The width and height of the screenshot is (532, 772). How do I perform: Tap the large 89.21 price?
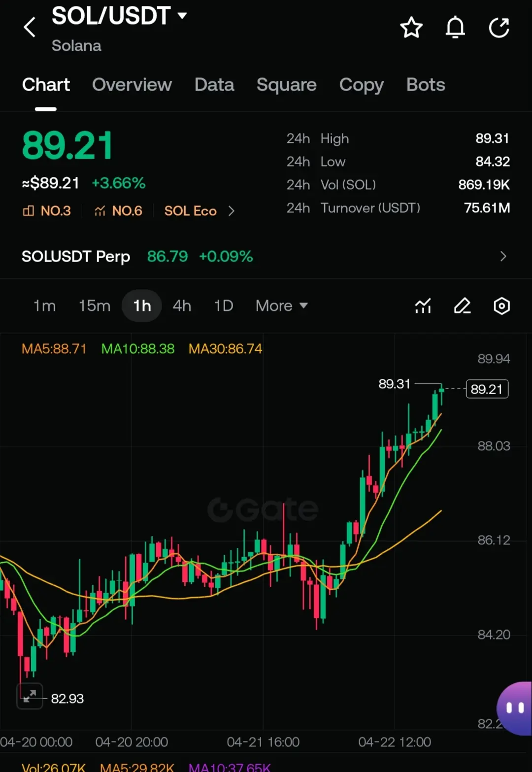(x=67, y=146)
